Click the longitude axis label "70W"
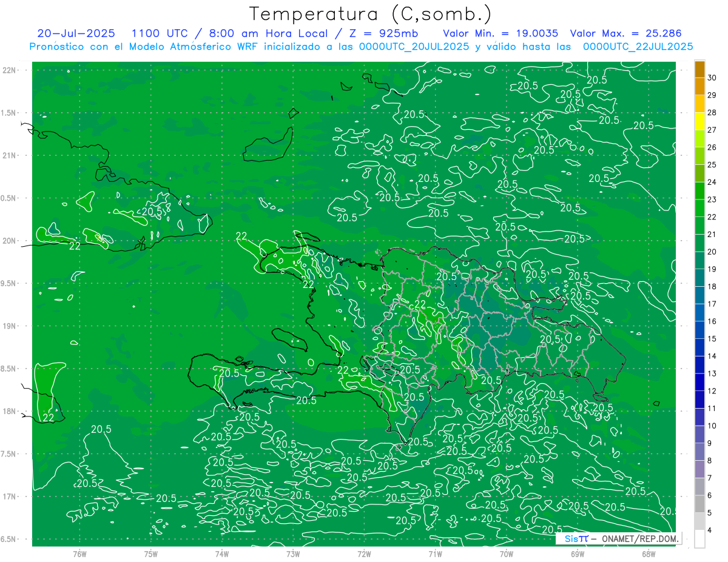The width and height of the screenshot is (728, 562). point(506,554)
